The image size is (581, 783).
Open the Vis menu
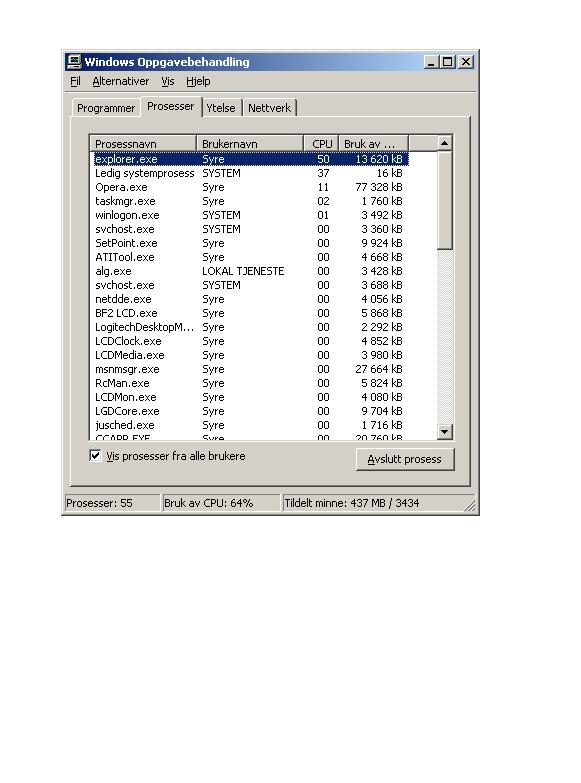click(x=168, y=81)
